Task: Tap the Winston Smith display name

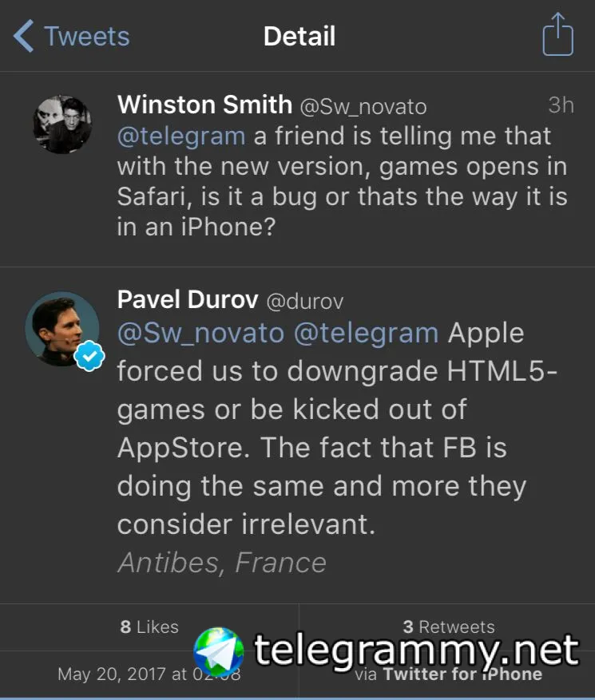Action: 204,105
